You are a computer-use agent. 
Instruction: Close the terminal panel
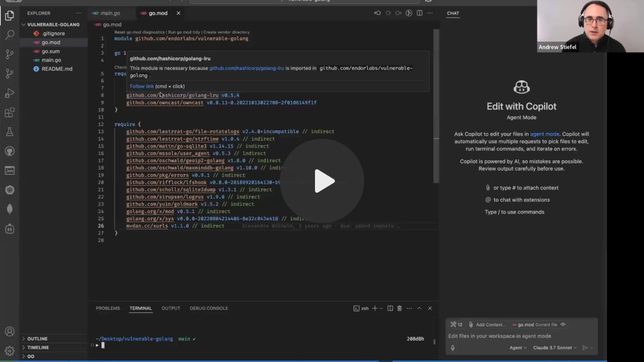(430, 308)
